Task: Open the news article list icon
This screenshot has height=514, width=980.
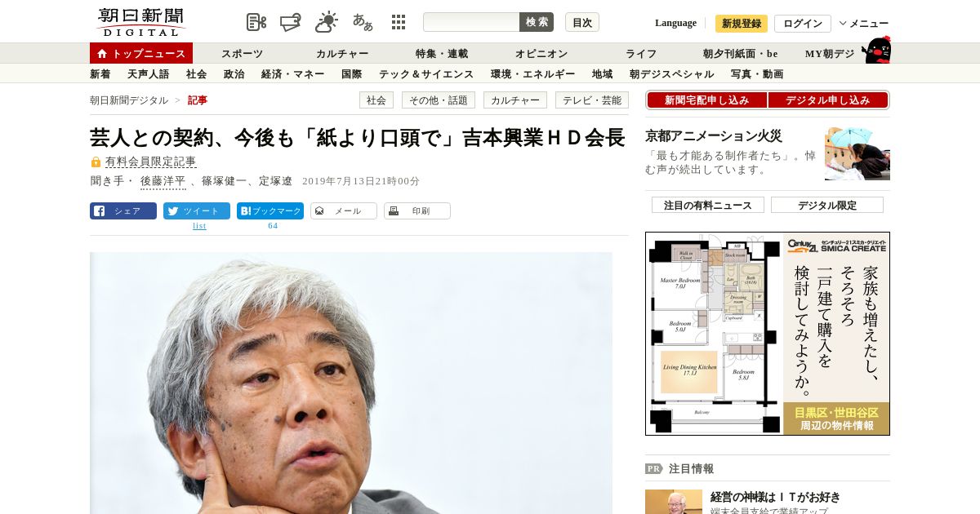Action: (256, 22)
